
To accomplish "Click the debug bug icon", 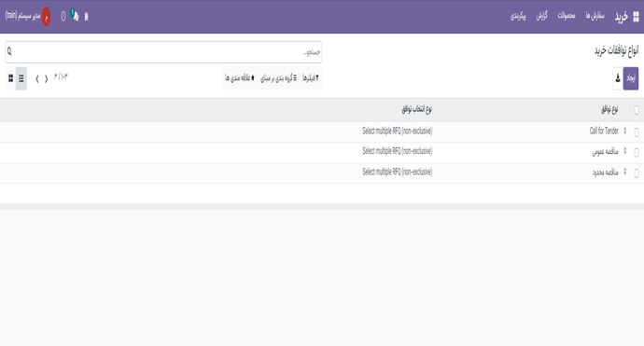I will pyautogui.click(x=86, y=17).
